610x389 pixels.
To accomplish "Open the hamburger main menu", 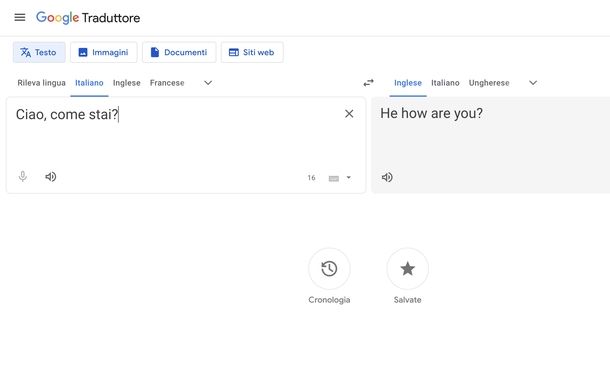I will pyautogui.click(x=20, y=18).
